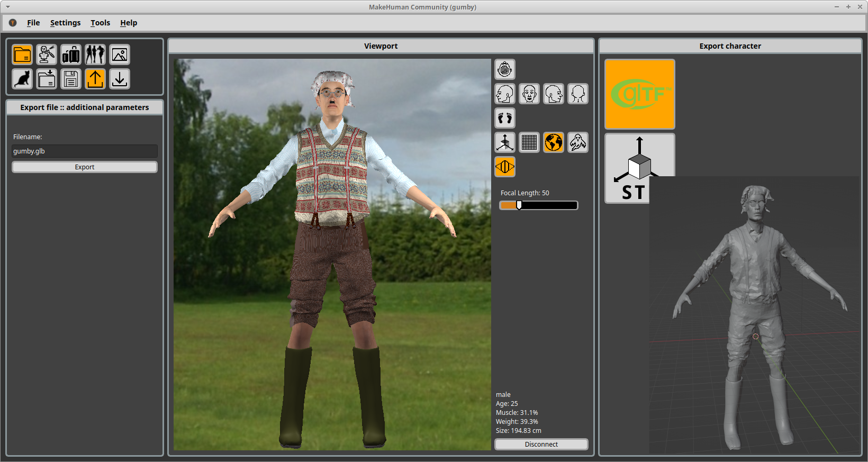The image size is (868, 462).
Task: Open the Settings menu
Action: coord(65,23)
